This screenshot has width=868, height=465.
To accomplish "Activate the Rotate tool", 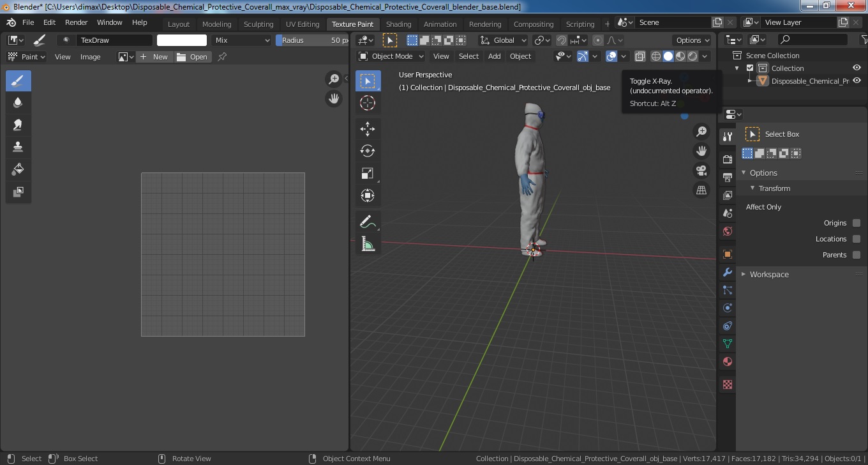I will [368, 151].
